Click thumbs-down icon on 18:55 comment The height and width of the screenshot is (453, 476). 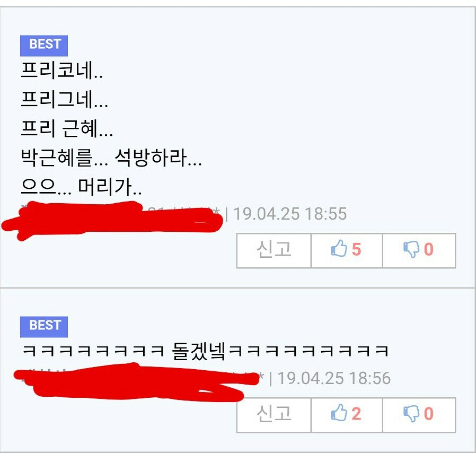[x=411, y=249]
